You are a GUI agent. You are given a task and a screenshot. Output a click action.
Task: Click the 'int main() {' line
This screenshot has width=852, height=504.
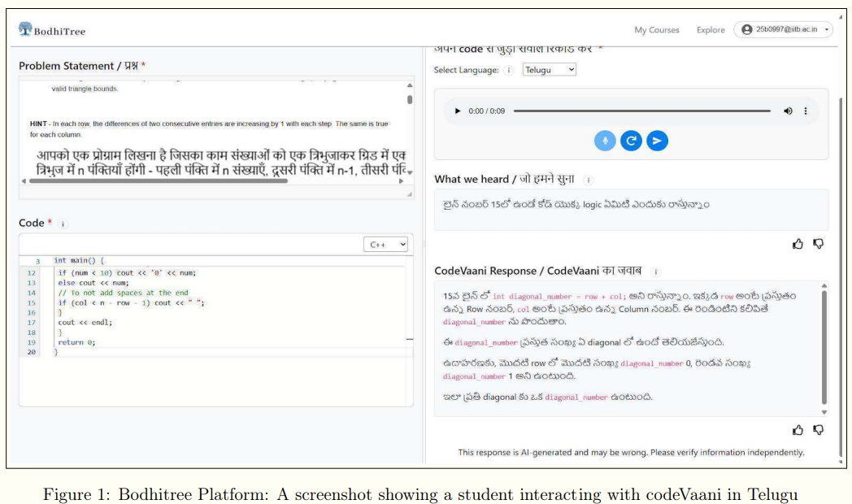[x=79, y=261]
